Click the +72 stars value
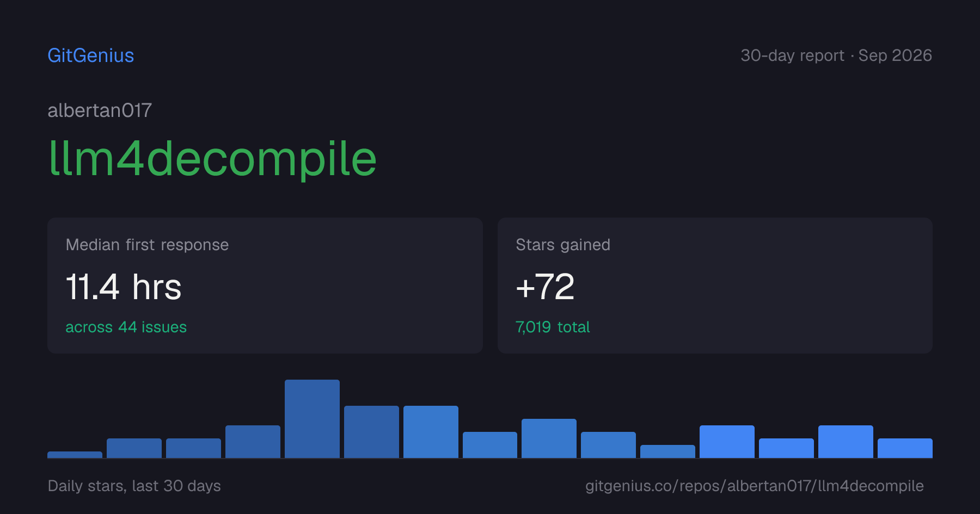 point(545,287)
